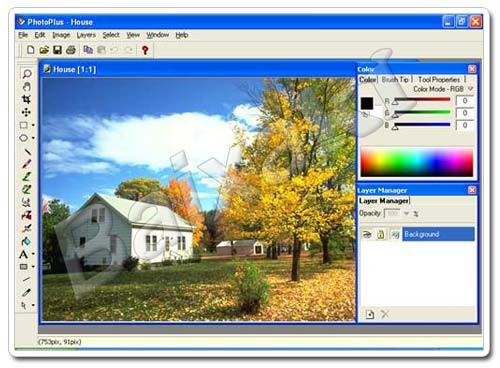Click the blue B channel slider
500x368 pixels.
[x=422, y=125]
